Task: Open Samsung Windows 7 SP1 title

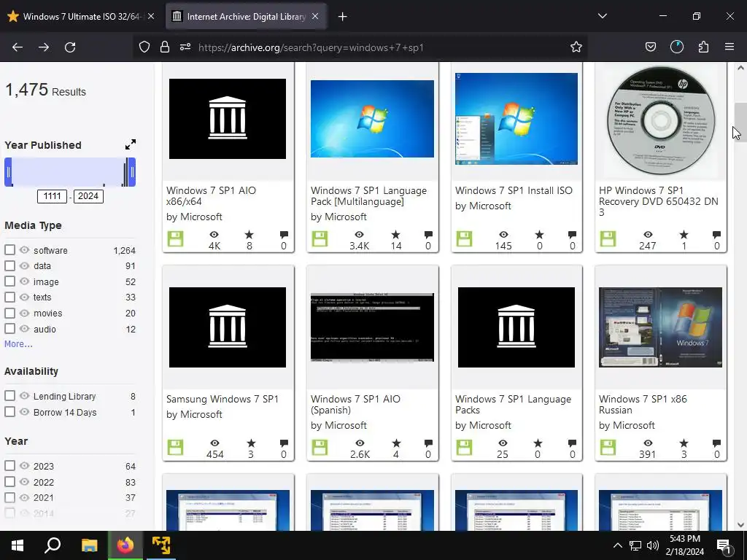Action: click(x=222, y=399)
